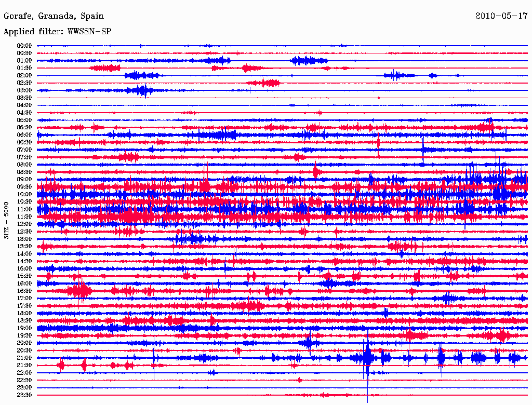Select the 03:30 time label
Screen dimensions: 532x405
point(24,98)
